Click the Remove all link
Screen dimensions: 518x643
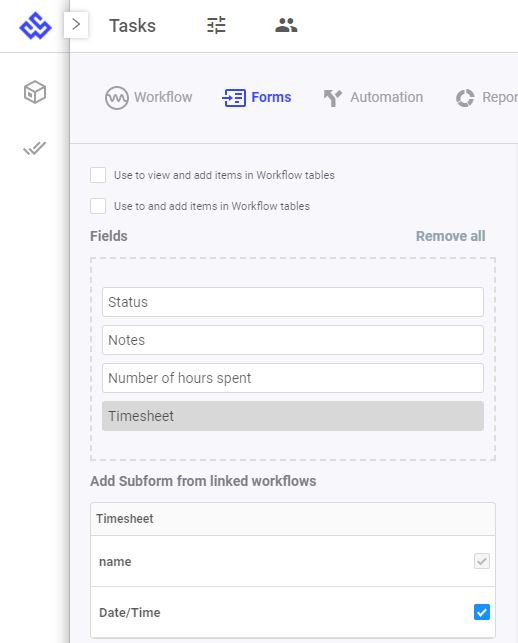pyautogui.click(x=450, y=236)
